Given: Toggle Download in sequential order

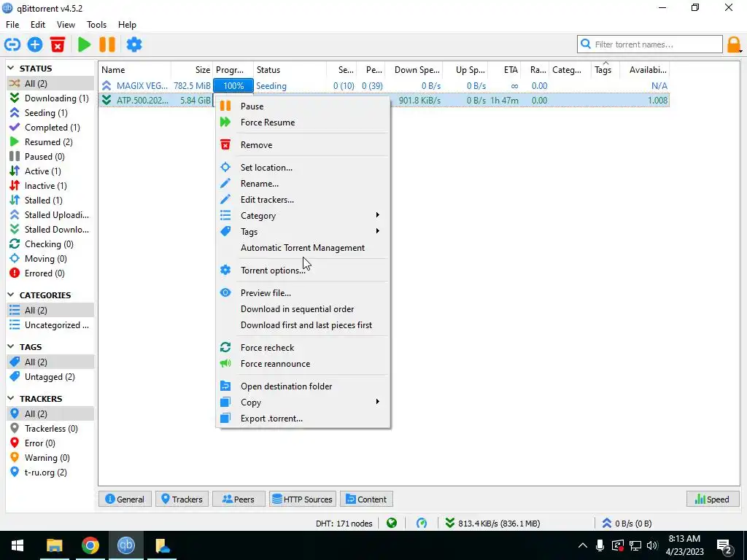Looking at the screenshot, I should click(303, 309).
